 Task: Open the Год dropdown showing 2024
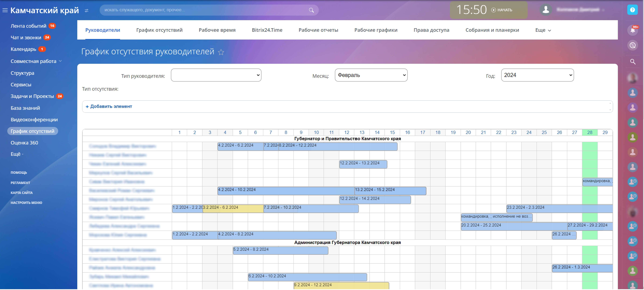tap(537, 75)
